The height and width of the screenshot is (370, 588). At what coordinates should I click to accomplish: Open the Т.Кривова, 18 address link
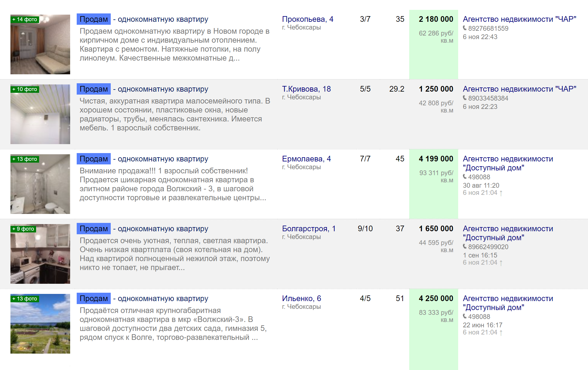click(306, 89)
